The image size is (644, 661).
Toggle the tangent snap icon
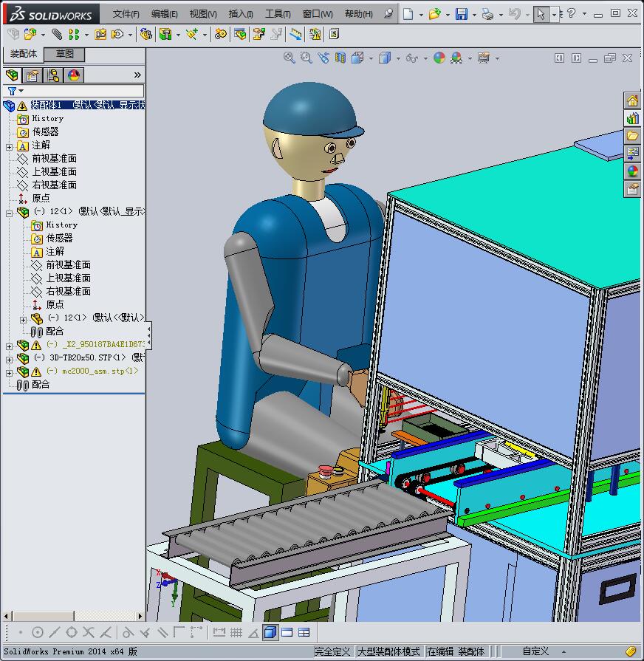point(128,632)
